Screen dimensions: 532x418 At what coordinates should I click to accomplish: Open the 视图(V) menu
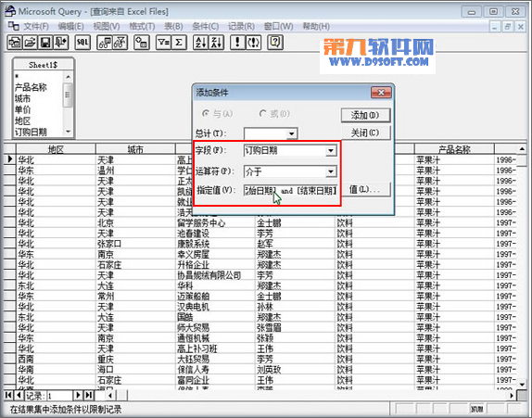[107, 27]
